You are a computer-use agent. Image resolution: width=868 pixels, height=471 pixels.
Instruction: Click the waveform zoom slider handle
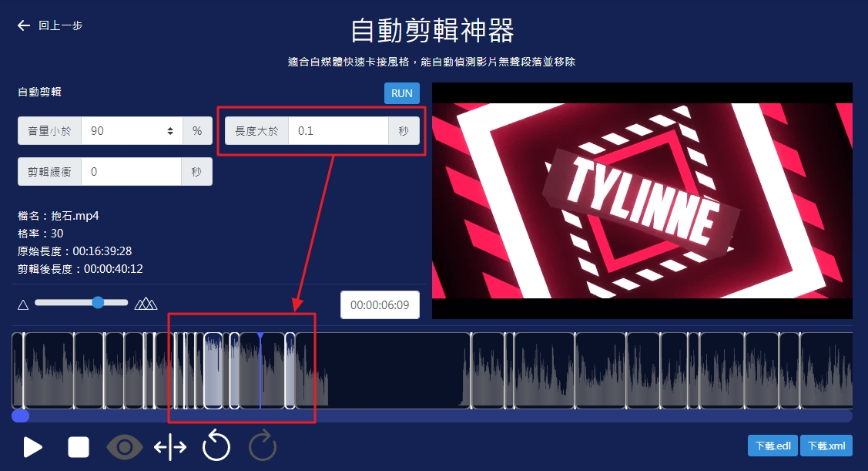98,303
